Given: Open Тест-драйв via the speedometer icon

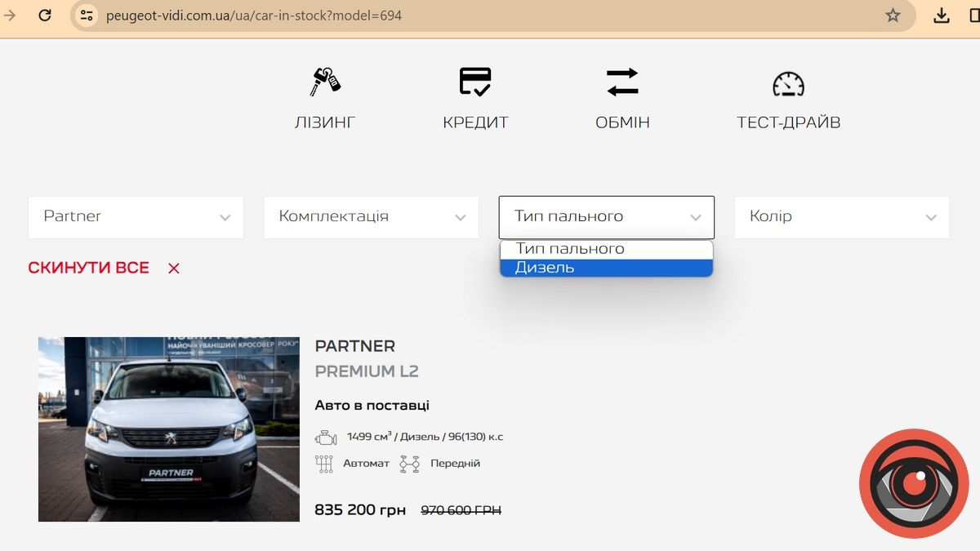Looking at the screenshot, I should point(788,82).
